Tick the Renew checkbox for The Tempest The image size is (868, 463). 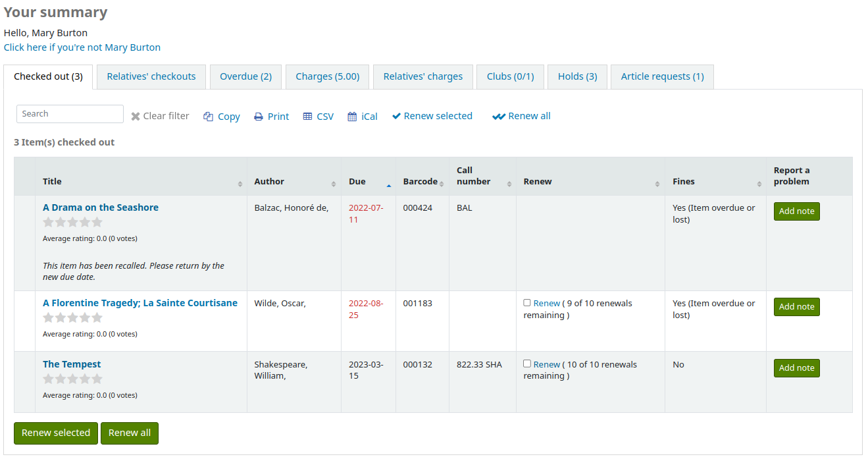(x=527, y=364)
